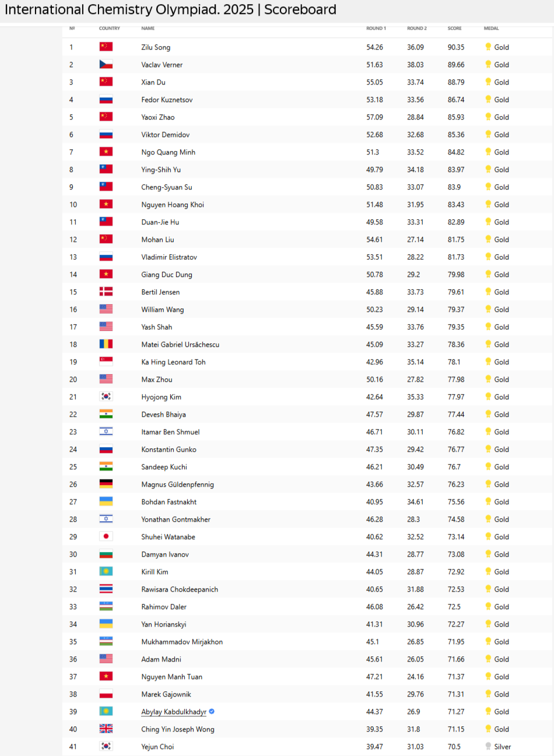Click the German flag next to Magnus Güldenpfennig
The image size is (554, 756).
click(x=106, y=484)
